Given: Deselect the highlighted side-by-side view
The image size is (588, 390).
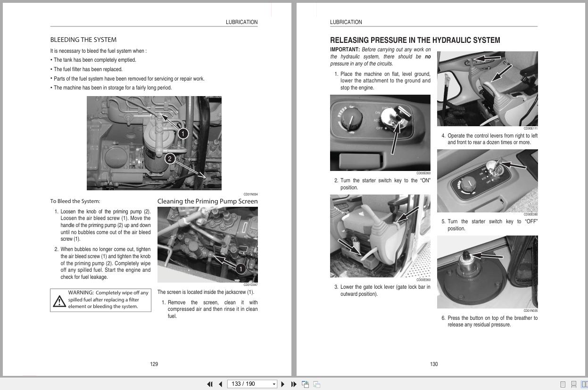Looking at the screenshot, I should click(585, 384).
